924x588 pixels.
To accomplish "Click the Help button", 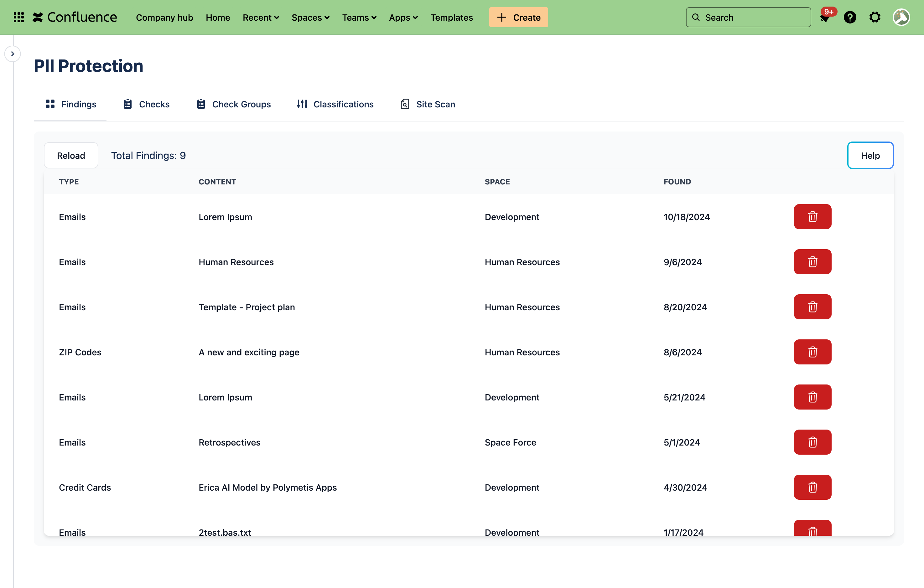I will pyautogui.click(x=870, y=155).
